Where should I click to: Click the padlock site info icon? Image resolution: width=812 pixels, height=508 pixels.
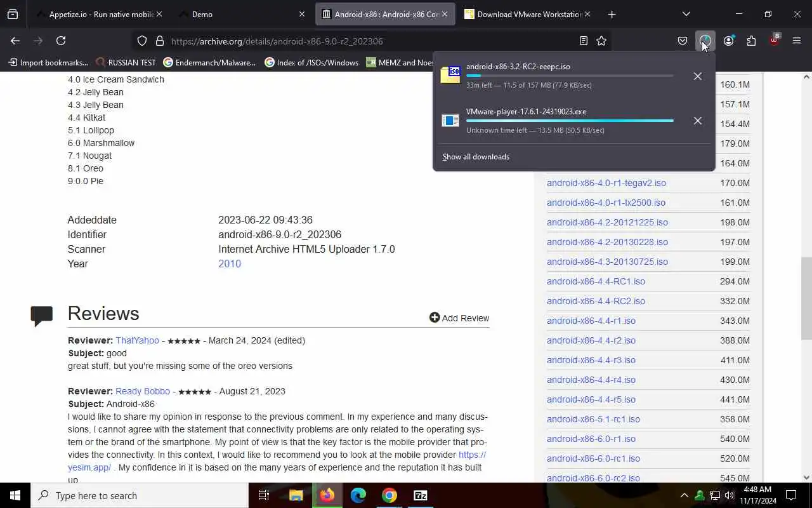[x=160, y=41]
